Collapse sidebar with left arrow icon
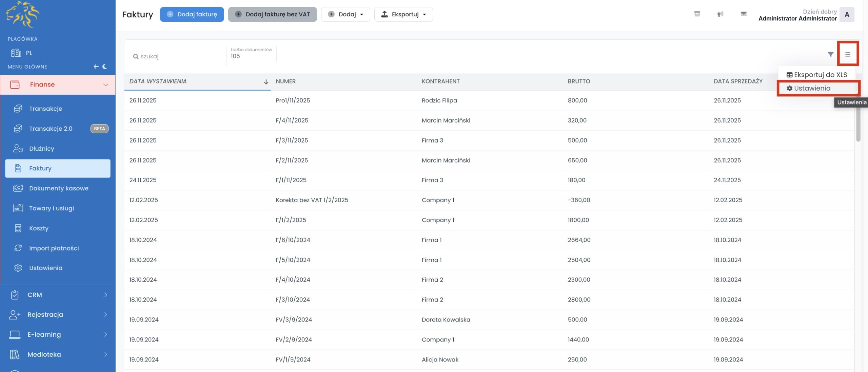The height and width of the screenshot is (372, 868). point(96,67)
